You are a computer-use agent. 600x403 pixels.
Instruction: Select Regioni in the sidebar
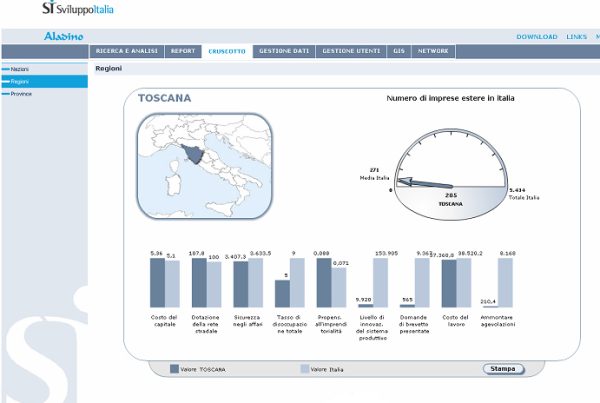[20, 81]
